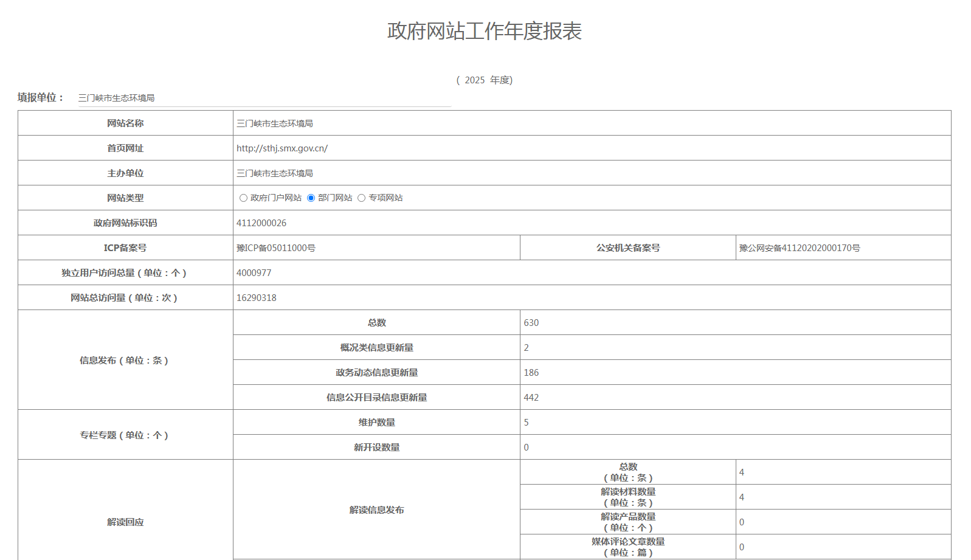971x560 pixels.
Task: Click the 网站名称 value field
Action: tap(591, 123)
